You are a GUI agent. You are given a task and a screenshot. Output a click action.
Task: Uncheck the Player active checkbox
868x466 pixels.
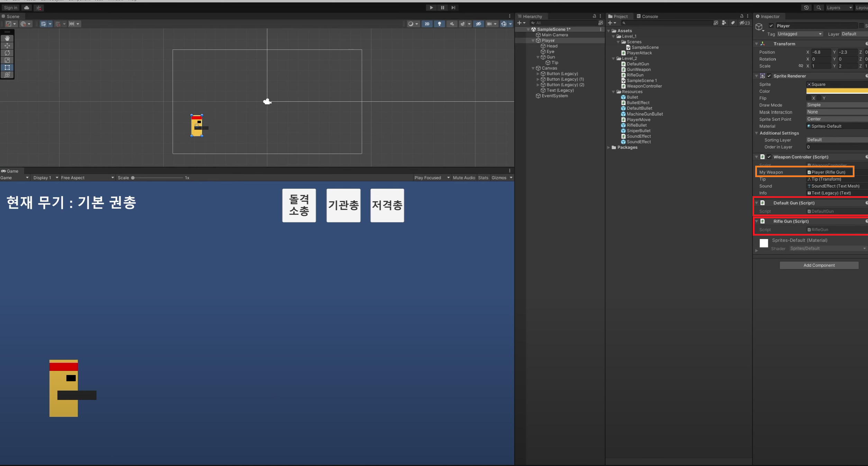771,26
